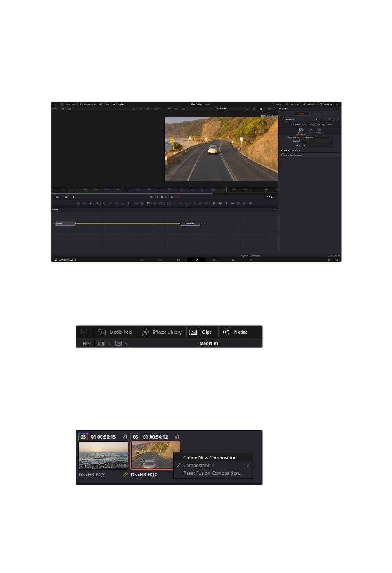Open the Process Mode Full Frames dropdown
This screenshot has height=573, width=392.
[317, 138]
